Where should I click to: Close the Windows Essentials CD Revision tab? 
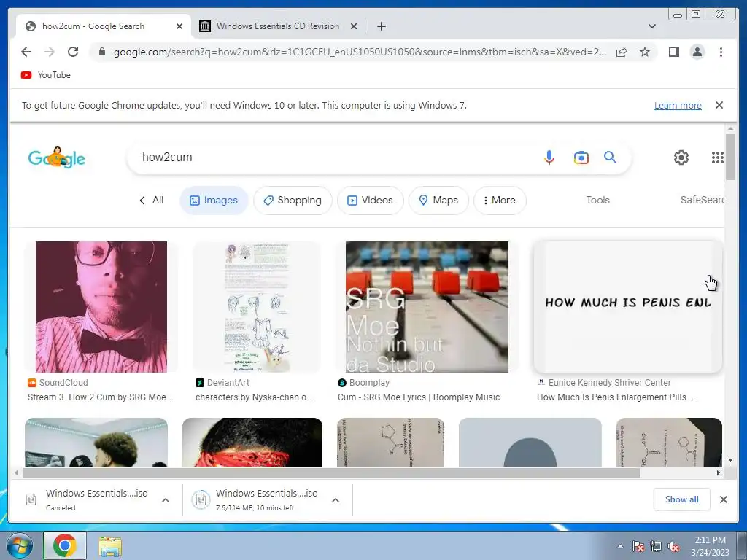(x=354, y=26)
